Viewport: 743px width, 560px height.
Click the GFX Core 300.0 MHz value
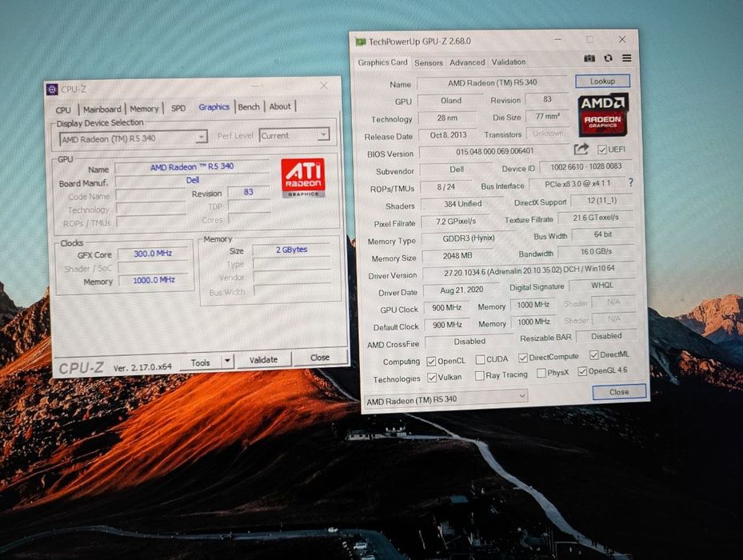(x=153, y=254)
